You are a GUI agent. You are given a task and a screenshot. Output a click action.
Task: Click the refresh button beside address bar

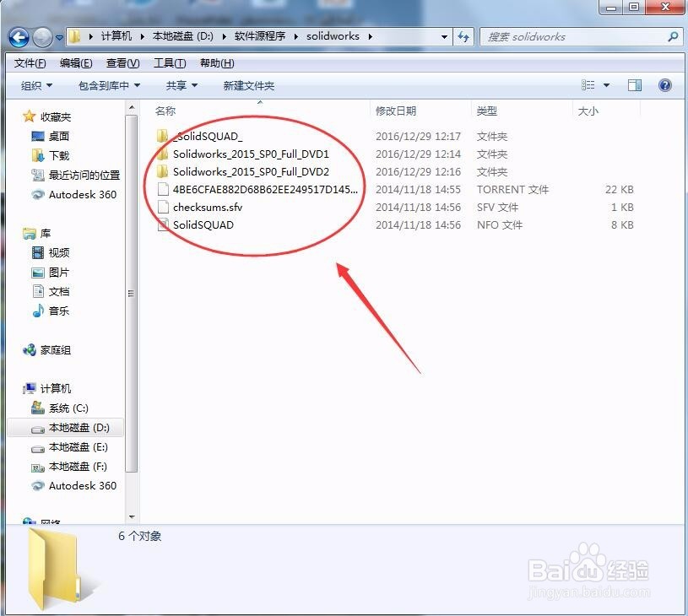click(463, 37)
